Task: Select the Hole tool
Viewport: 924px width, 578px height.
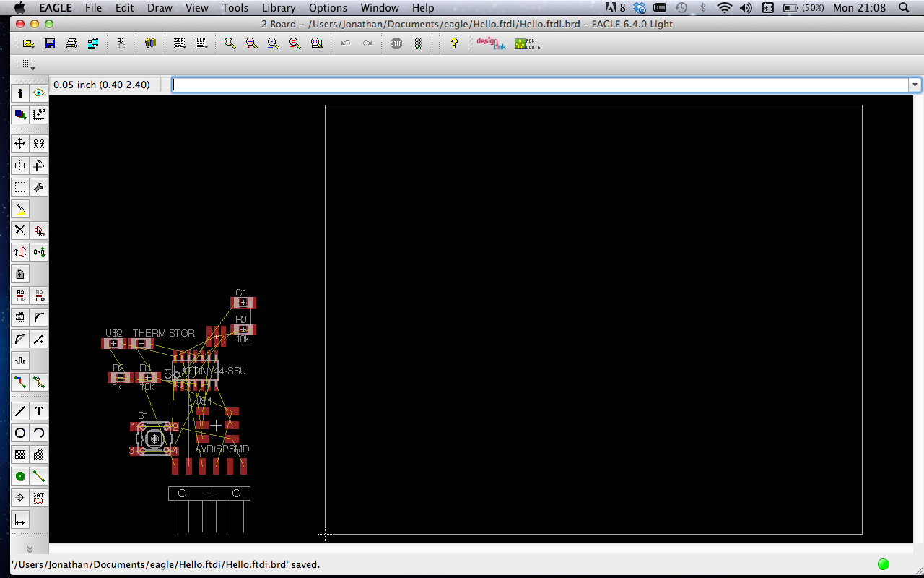Action: click(20, 498)
